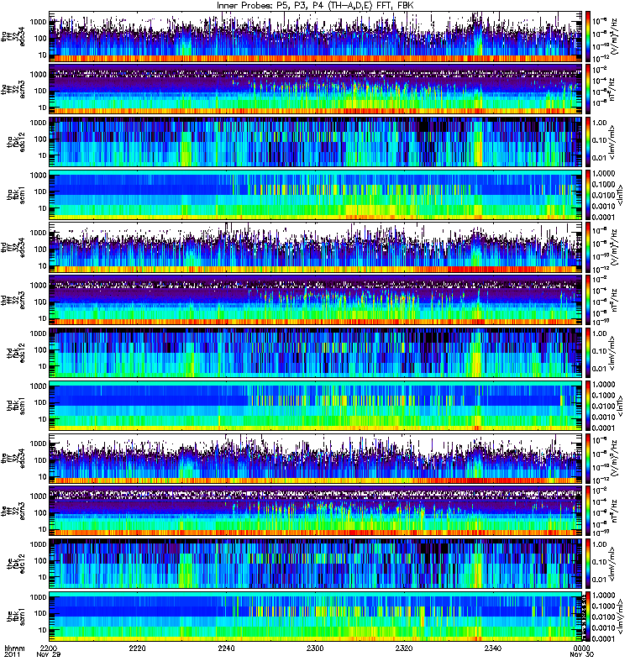This screenshot has width=630, height=672.
Task: Click the 100 frequency tick of thd fbk scm1 panel
Action: [39, 402]
